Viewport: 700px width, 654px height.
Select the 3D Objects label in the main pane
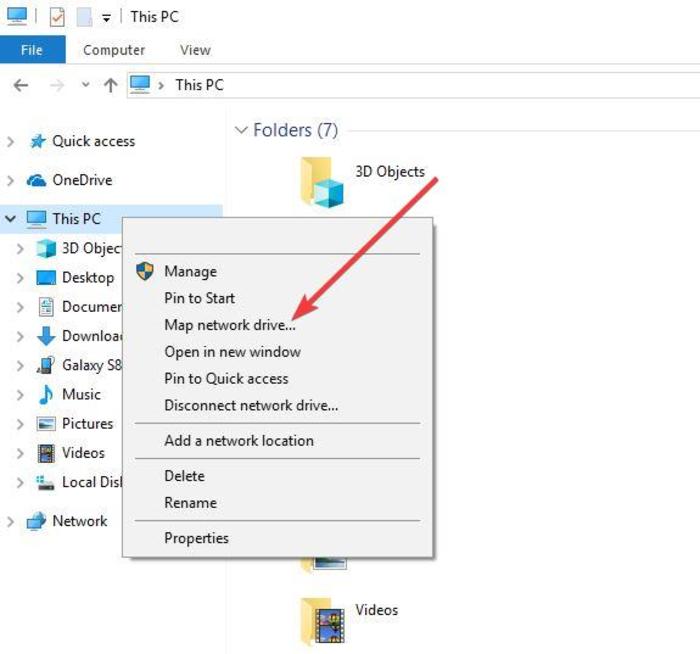(x=390, y=171)
